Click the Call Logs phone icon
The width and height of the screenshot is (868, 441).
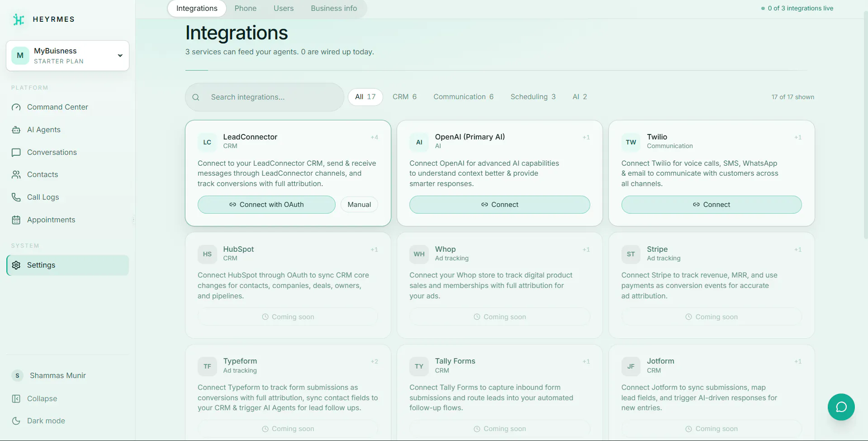click(16, 197)
